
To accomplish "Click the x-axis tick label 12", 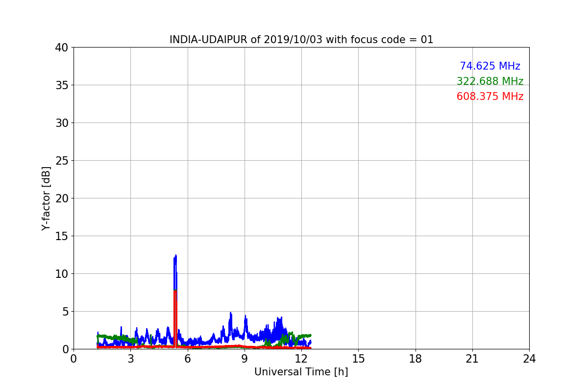I will [x=301, y=359].
